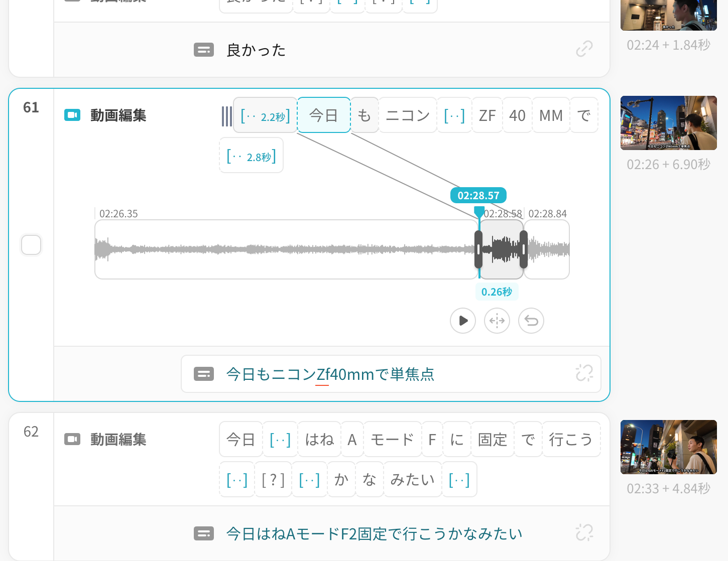
Task: Select the な word chip
Action: pos(370,480)
